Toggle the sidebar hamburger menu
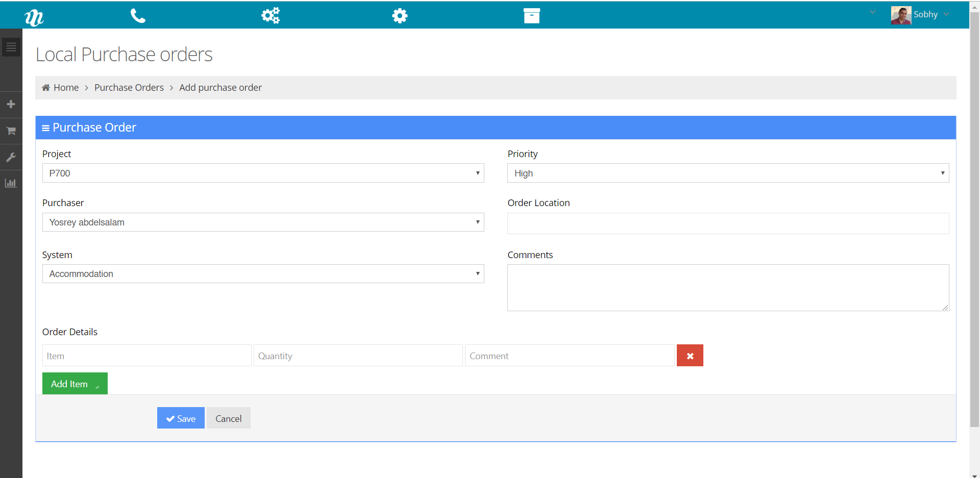Screen dimensions: 980x478 pyautogui.click(x=11, y=47)
